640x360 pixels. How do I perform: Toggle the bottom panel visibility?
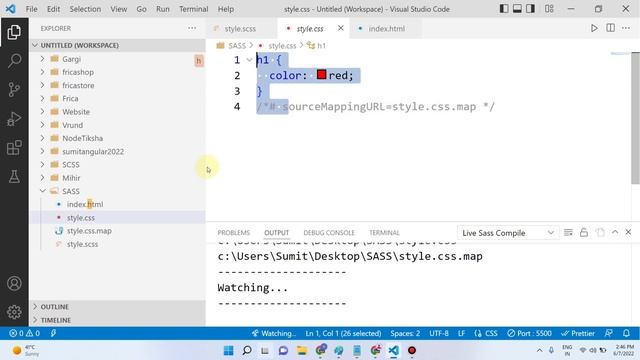pos(517,9)
